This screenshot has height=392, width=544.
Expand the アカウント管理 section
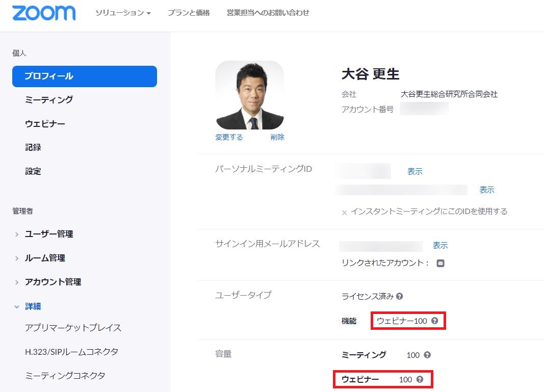coord(53,282)
